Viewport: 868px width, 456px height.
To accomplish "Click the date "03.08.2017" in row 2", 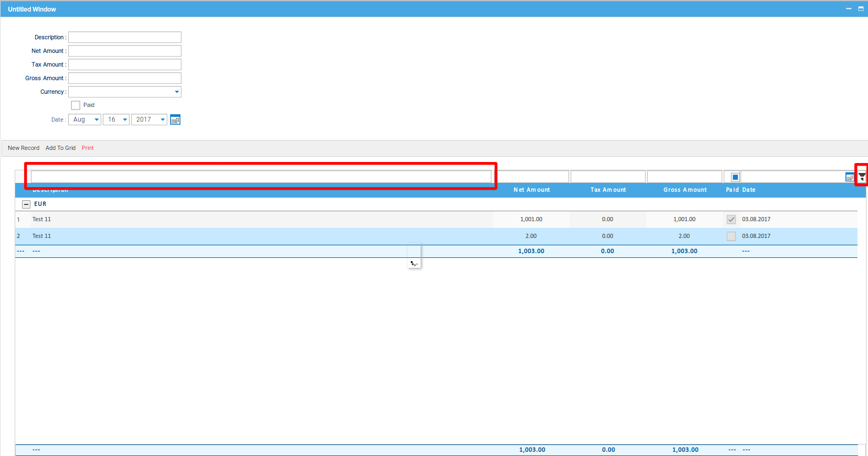I will [756, 236].
